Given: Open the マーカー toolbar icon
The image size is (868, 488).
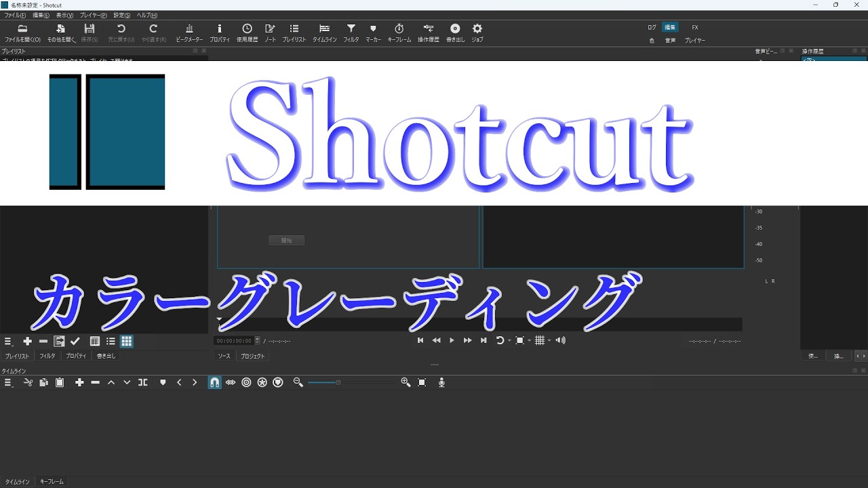Looking at the screenshot, I should pos(373,28).
